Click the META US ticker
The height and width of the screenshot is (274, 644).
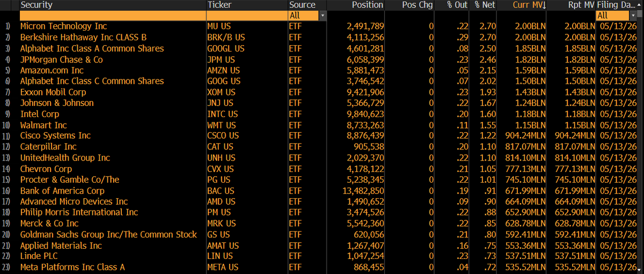(223, 267)
